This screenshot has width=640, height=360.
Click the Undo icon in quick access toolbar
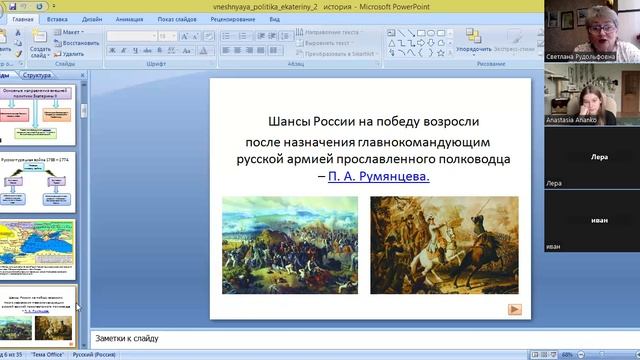[x=24, y=6]
